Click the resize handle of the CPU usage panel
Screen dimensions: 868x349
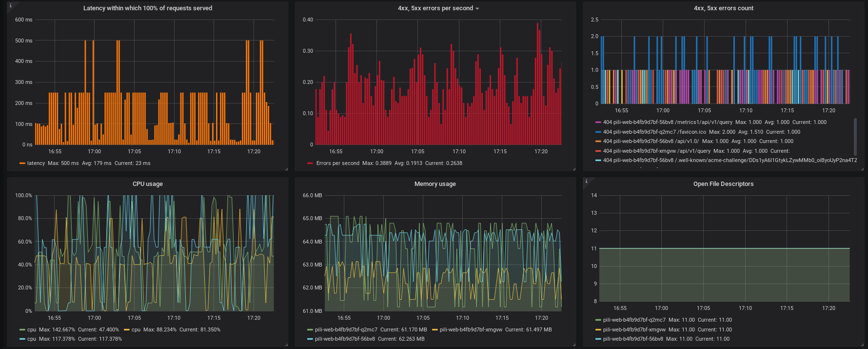[x=286, y=345]
